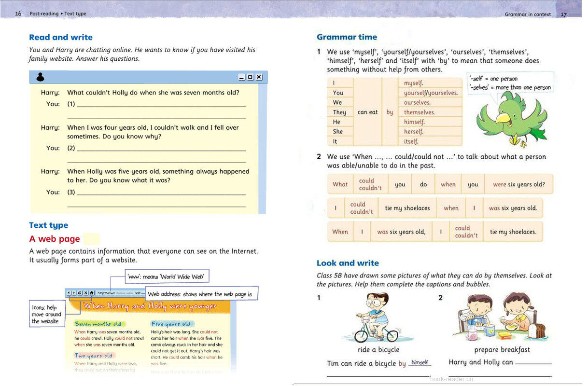Image resolution: width=588 pixels, height=386 pixels.
Task: Click the answer line for question (3)
Action: click(161, 193)
